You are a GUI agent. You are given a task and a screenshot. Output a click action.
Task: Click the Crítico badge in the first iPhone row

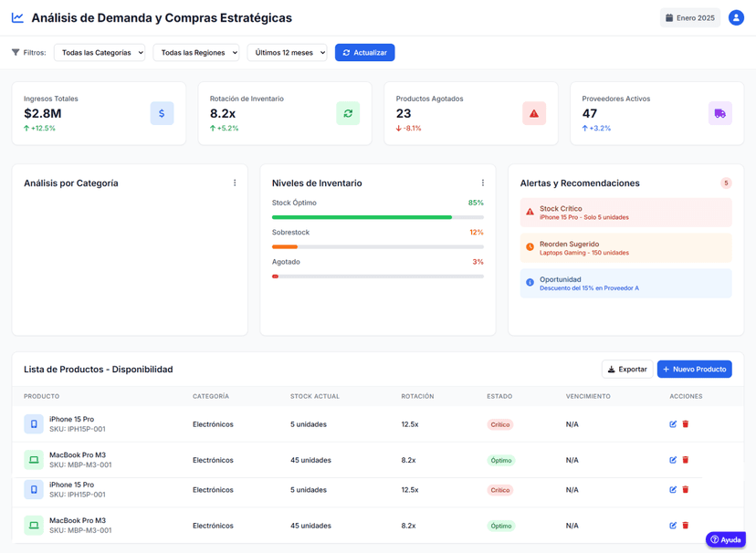pyautogui.click(x=500, y=424)
